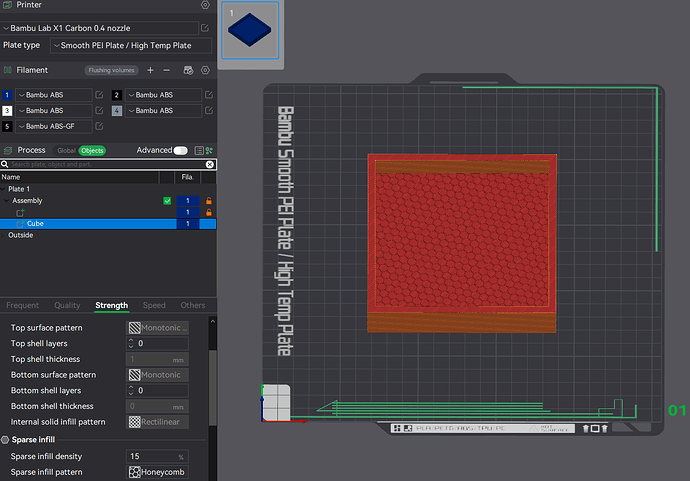The width and height of the screenshot is (690, 481).
Task: Click the Sparse infill density field
Action: (158, 456)
